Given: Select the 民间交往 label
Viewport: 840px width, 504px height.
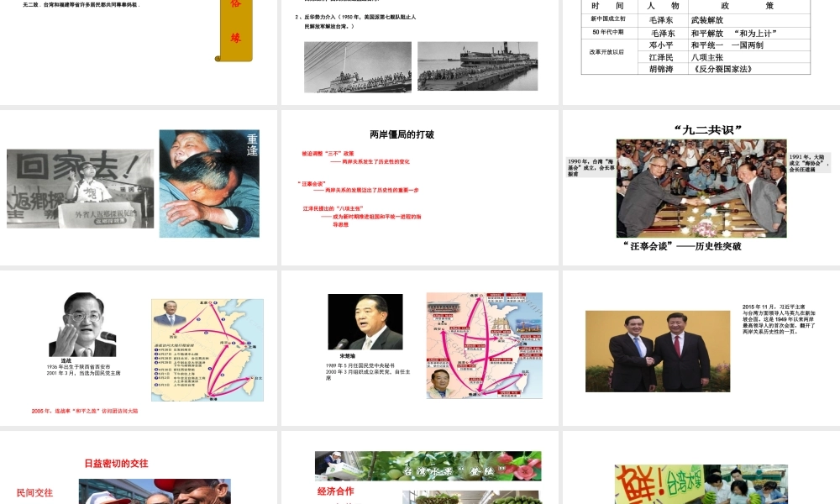Looking at the screenshot, I should (34, 493).
